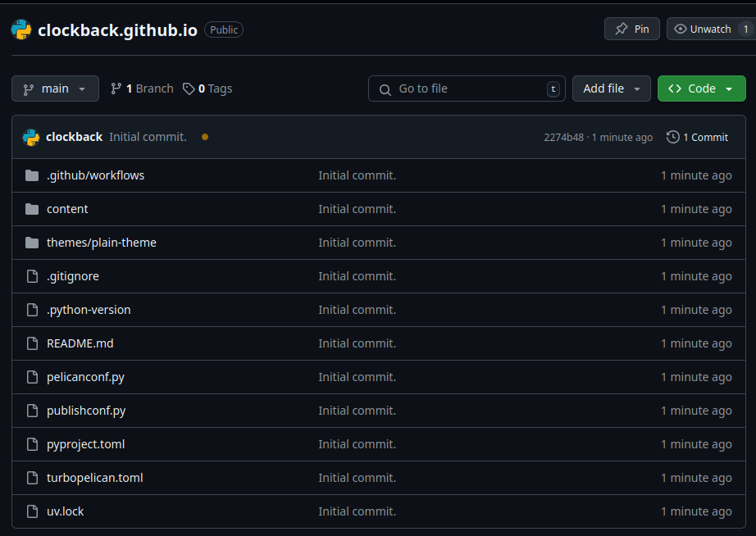Open the uv.lock file
Screen dimensions: 756x536
(65, 511)
